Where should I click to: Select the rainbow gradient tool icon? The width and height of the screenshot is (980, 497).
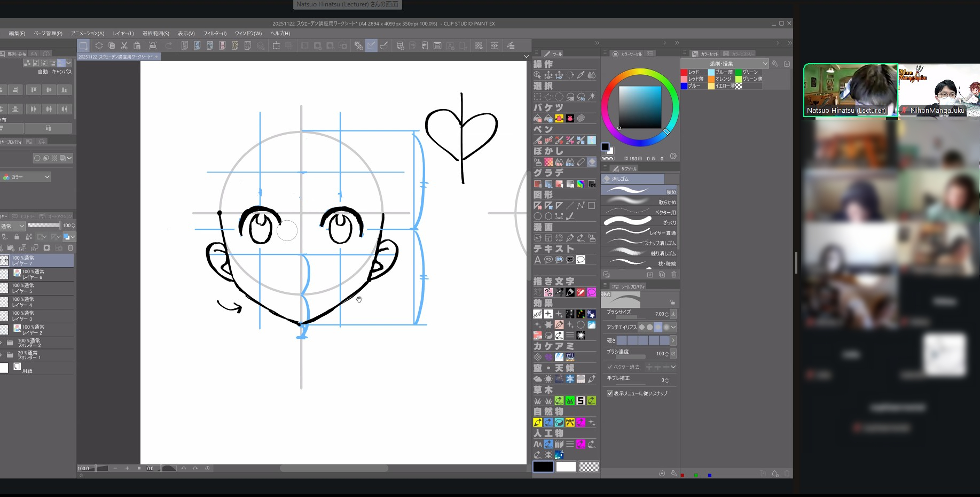pyautogui.click(x=581, y=184)
